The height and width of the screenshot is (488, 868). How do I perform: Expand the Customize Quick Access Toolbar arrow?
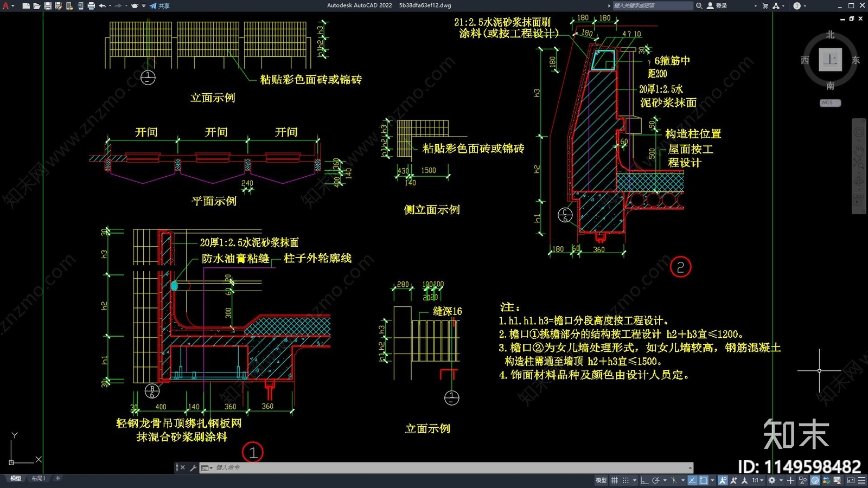tap(144, 5)
